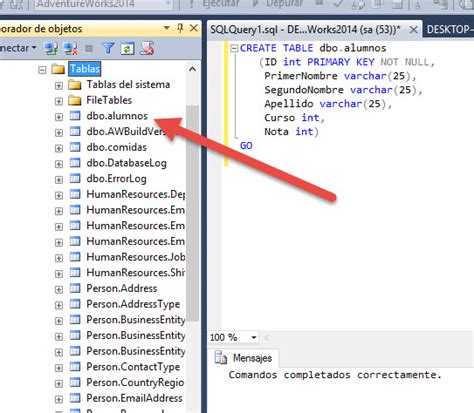474x413 pixels.
Task: Switch to the DESKTOP tab
Action: coord(449,30)
